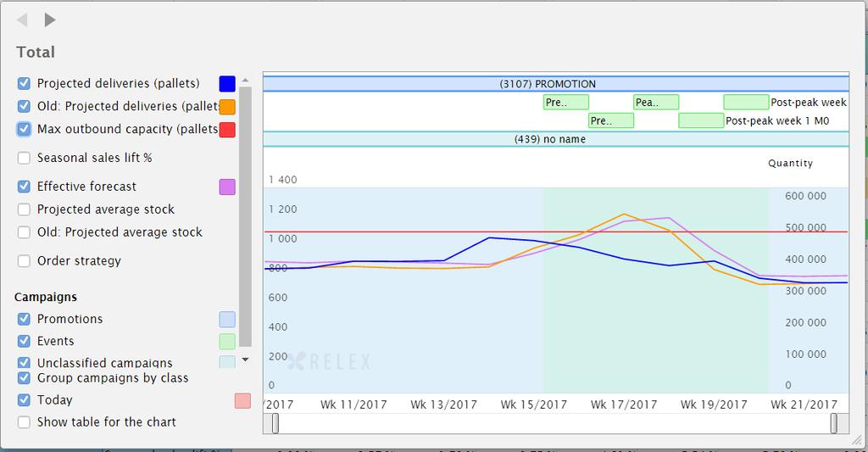This screenshot has height=452, width=868.
Task: Click legend scrollbar up arrow
Action: coord(245,81)
